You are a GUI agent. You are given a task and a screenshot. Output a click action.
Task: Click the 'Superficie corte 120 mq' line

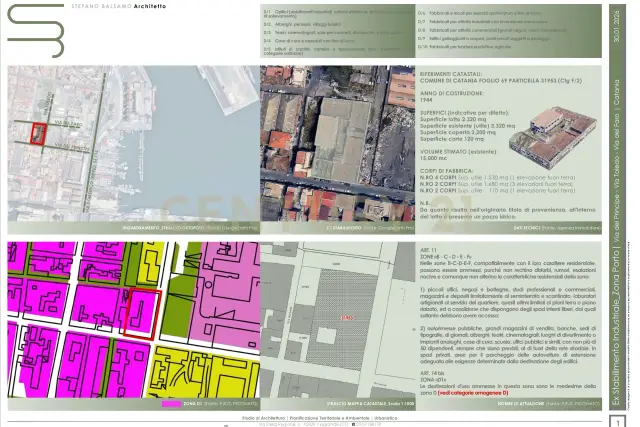pyautogui.click(x=452, y=139)
